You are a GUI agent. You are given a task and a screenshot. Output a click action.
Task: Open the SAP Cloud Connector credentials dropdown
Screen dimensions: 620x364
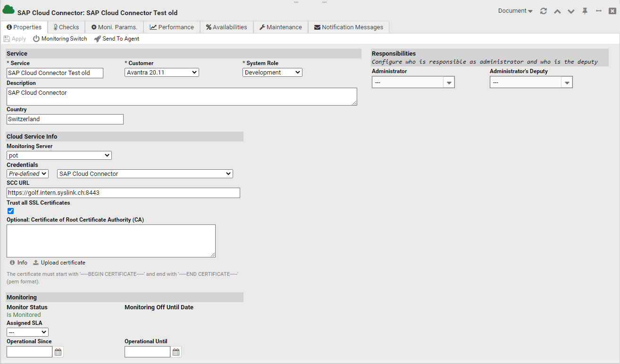point(145,174)
